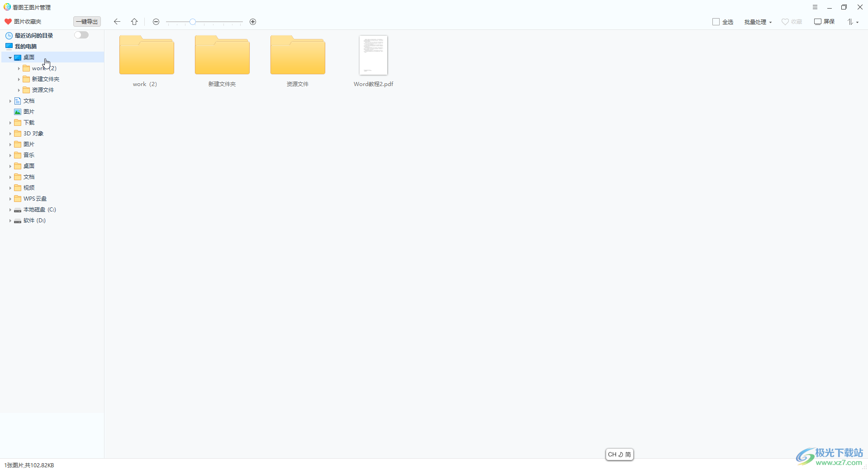Click the status bar image count text

(29, 465)
